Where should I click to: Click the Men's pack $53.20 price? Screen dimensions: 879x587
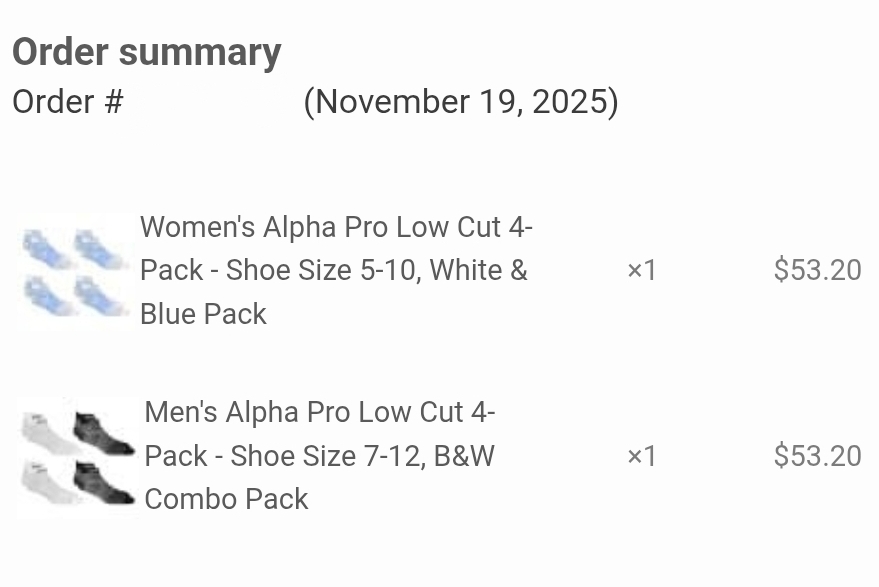click(817, 456)
